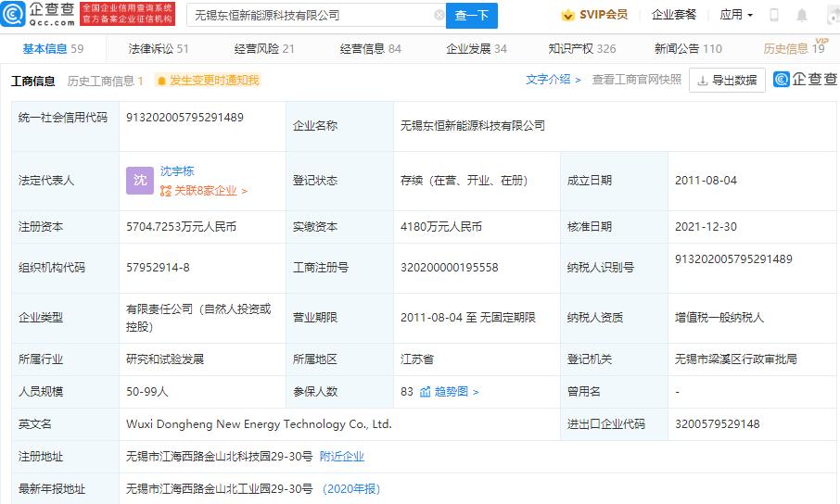This screenshot has height=504, width=840.
Task: Switch to 法律诉讼 tab
Action: click(x=159, y=49)
